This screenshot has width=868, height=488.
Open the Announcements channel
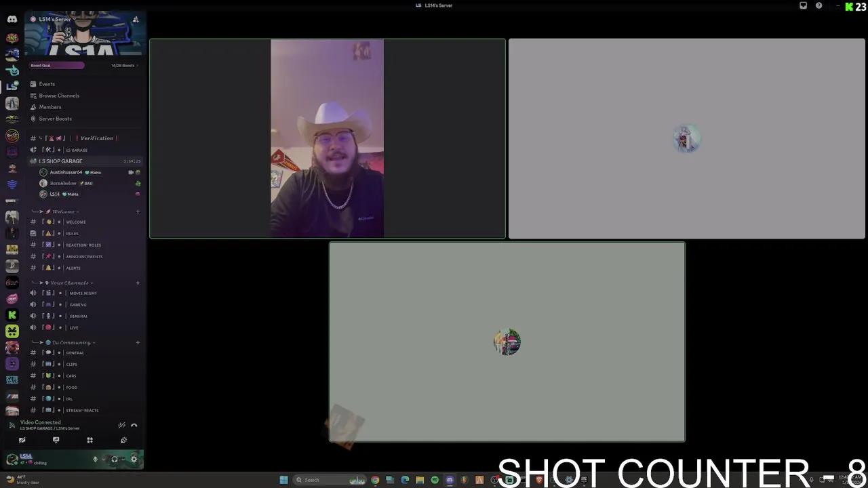[85, 256]
